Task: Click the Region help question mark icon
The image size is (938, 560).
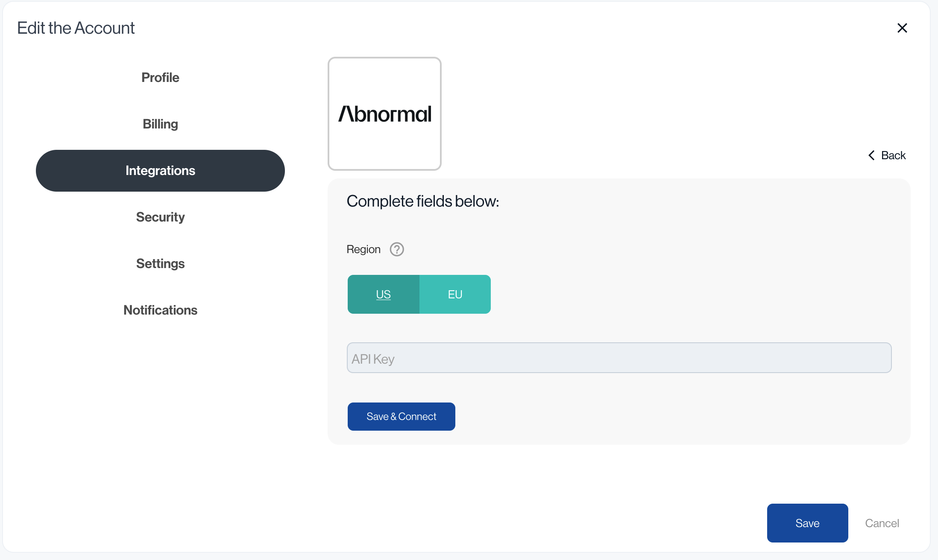Action: click(x=397, y=249)
